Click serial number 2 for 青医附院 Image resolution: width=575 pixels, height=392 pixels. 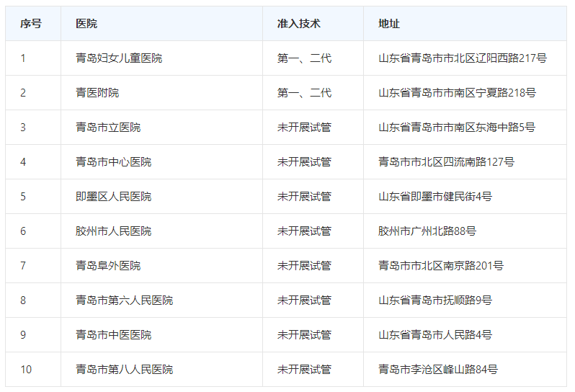[23, 93]
